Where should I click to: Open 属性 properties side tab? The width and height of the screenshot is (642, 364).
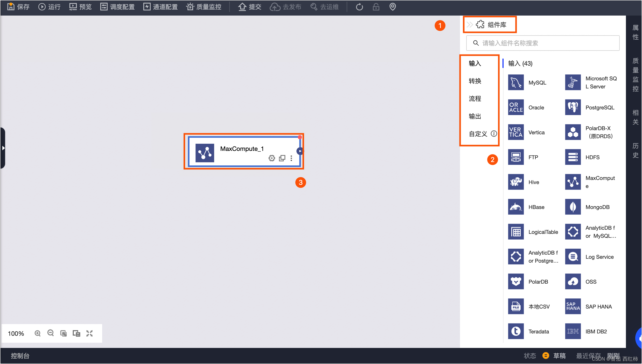pyautogui.click(x=635, y=32)
